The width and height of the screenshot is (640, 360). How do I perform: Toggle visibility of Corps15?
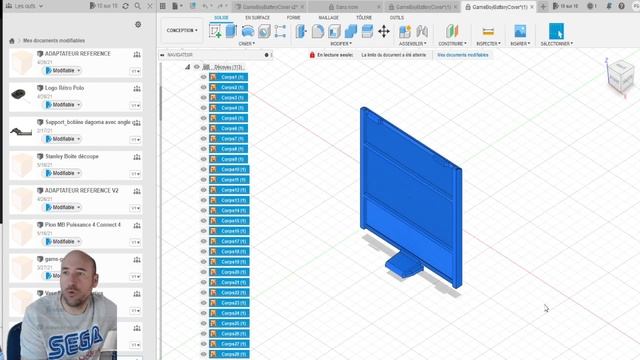tap(203, 221)
